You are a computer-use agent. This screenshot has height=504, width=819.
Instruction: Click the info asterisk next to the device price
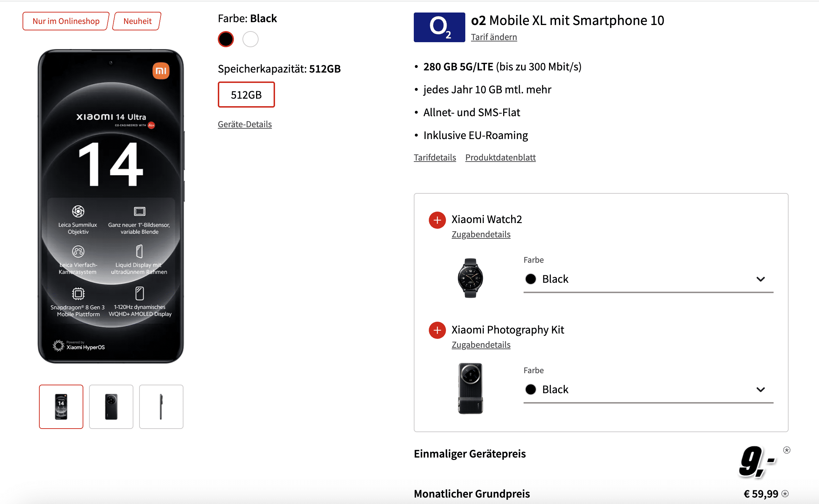click(786, 450)
